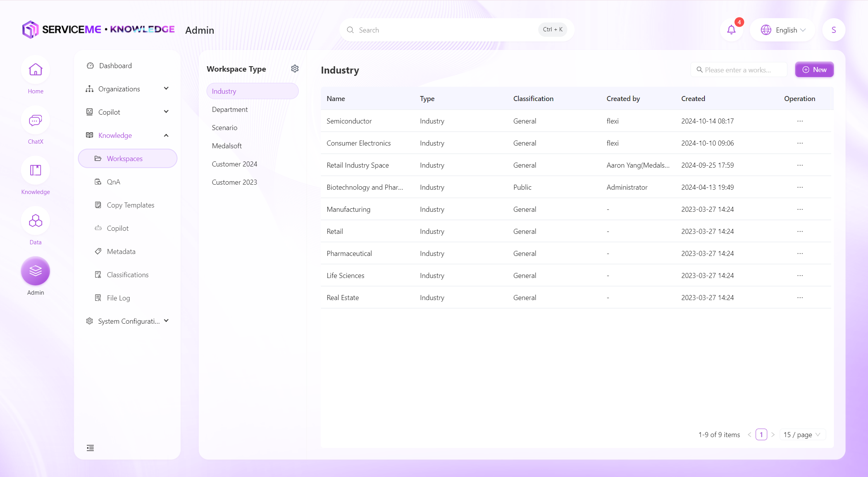Click the magnifier icon in the top search bar
The image size is (868, 477).
click(x=350, y=30)
